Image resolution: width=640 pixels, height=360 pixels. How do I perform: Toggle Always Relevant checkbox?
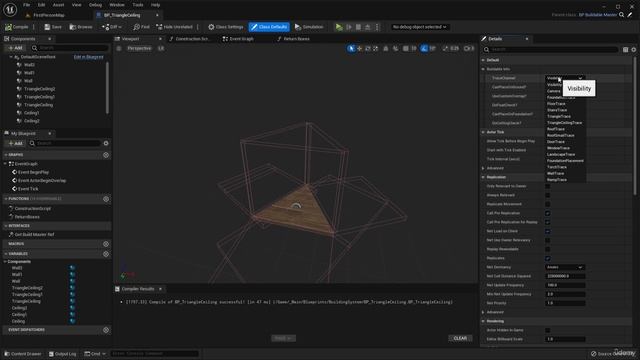[x=548, y=195]
